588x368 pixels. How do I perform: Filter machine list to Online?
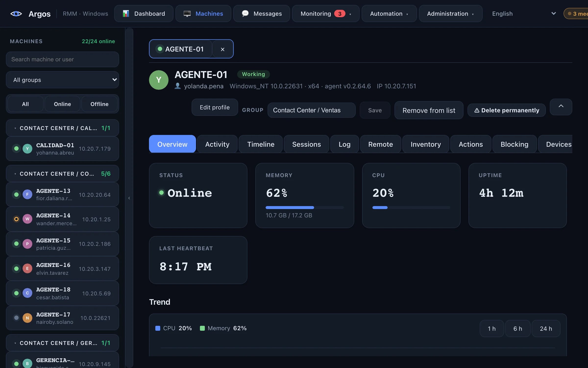[62, 104]
